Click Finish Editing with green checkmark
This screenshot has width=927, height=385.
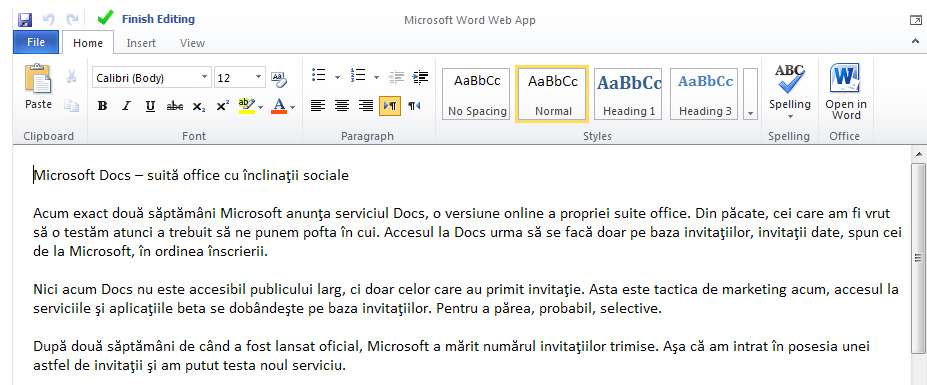(x=145, y=19)
